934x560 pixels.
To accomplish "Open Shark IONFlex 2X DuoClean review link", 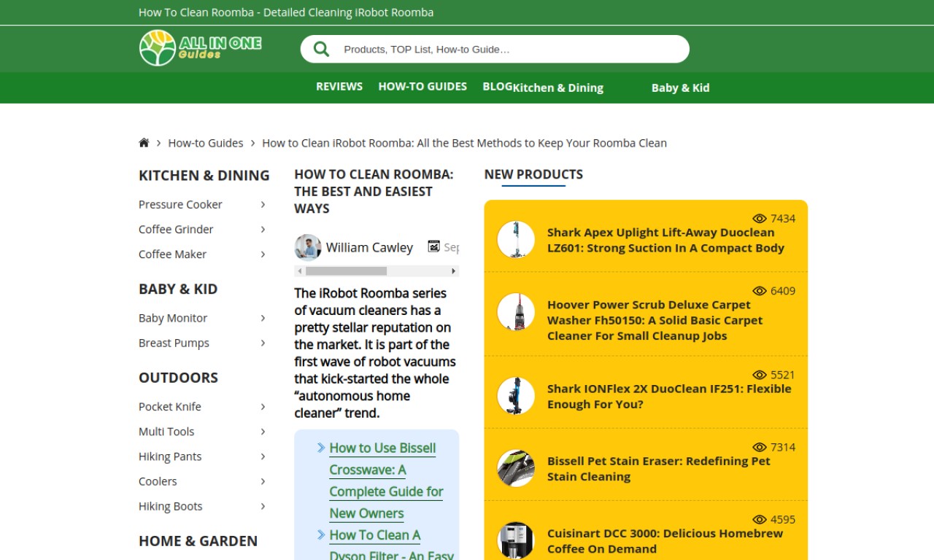I will pos(669,397).
